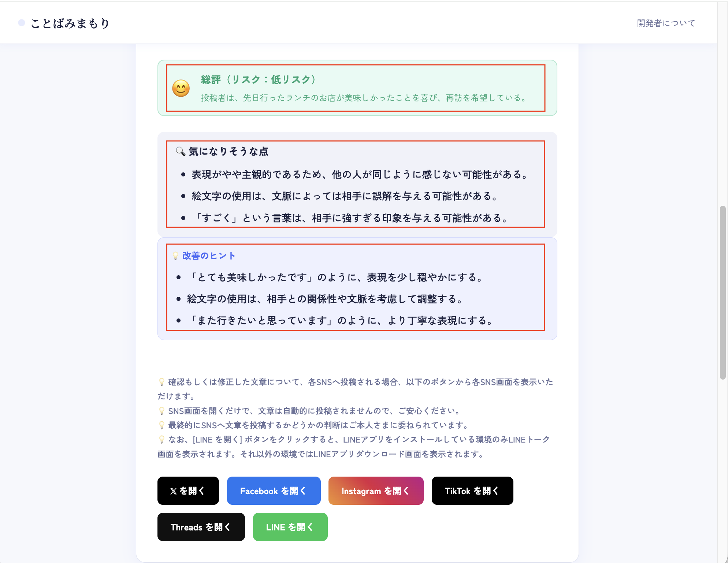The height and width of the screenshot is (563, 728).
Task: Click the lightbulb icon on the LINE notice line
Action: tap(161, 439)
